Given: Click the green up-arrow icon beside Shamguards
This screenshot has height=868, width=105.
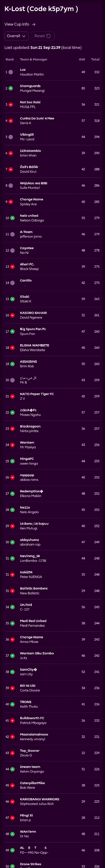Looking at the screenshot, I should coord(11,88).
